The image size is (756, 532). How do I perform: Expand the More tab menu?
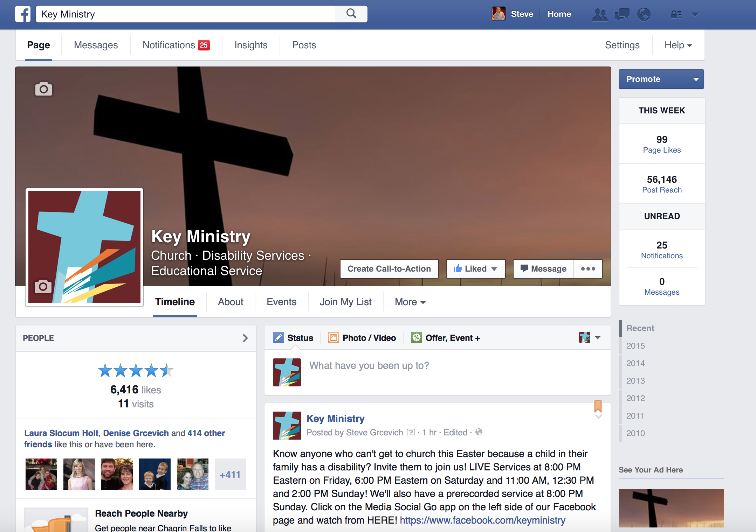[410, 302]
